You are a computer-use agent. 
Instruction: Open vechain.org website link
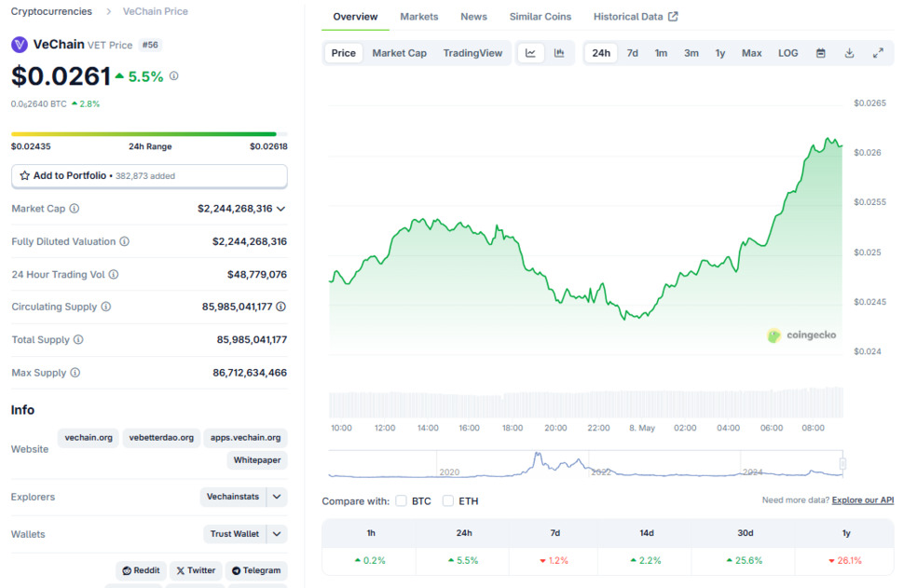(89, 438)
